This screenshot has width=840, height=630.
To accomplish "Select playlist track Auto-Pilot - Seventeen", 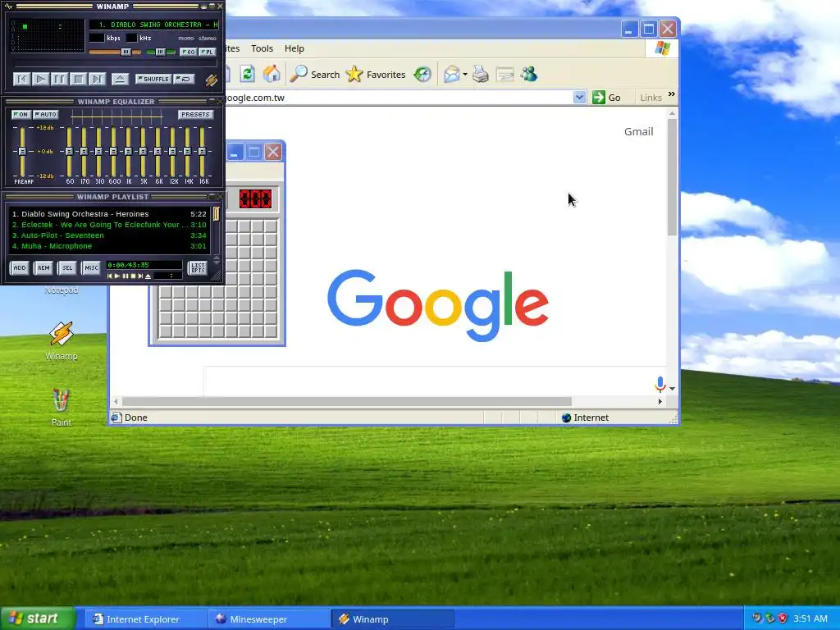I will pos(109,235).
